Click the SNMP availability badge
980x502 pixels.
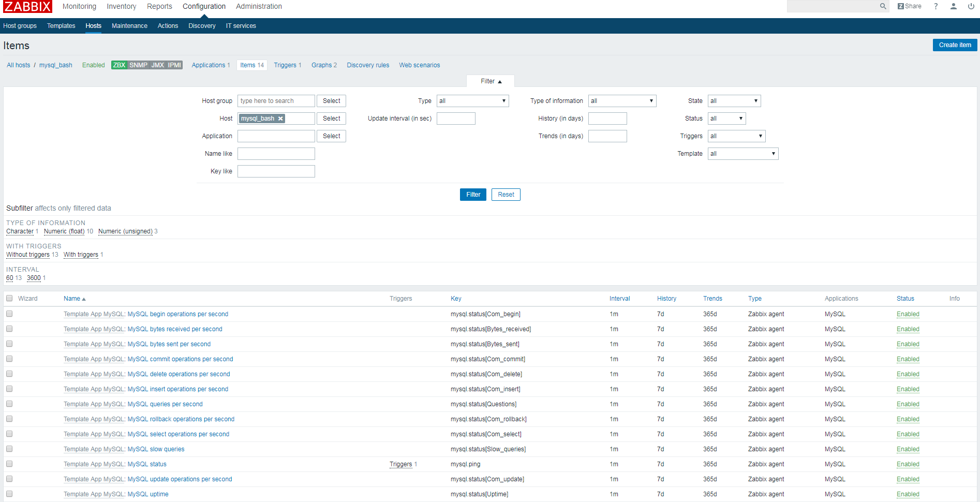138,65
